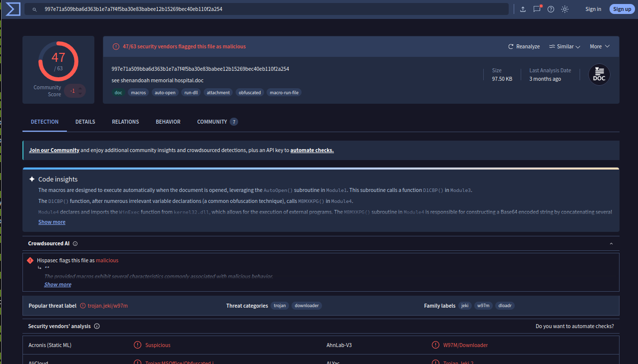Image resolution: width=638 pixels, height=364 pixels.
Task: Switch to the DETECTION tab
Action: pyautogui.click(x=44, y=122)
